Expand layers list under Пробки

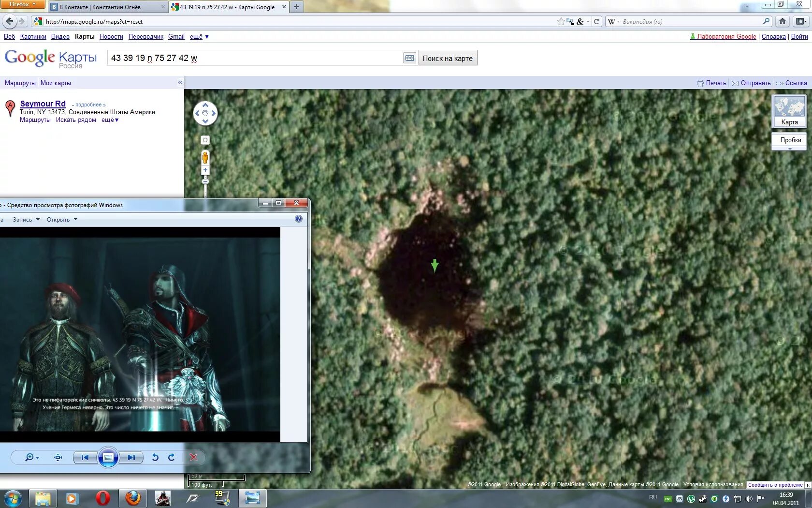point(789,149)
